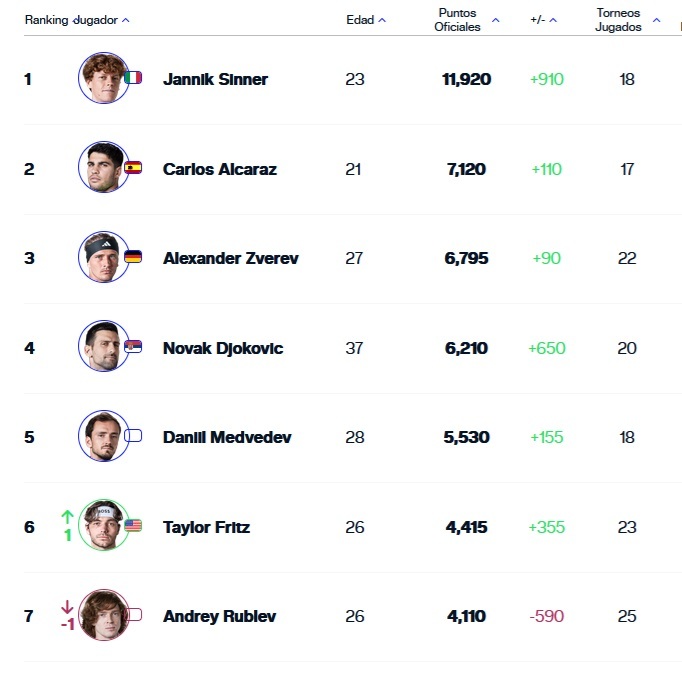
Task: Click Alexander Zverev's profile photo
Action: coord(104,257)
